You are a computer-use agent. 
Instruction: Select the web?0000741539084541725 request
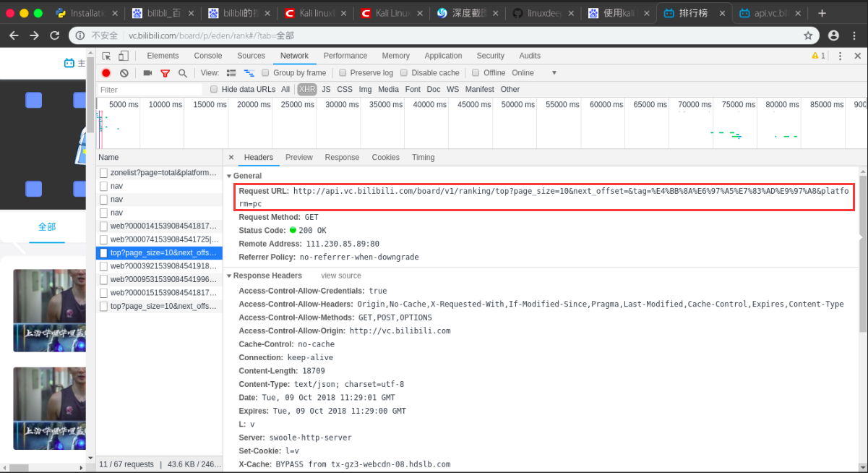(x=159, y=239)
